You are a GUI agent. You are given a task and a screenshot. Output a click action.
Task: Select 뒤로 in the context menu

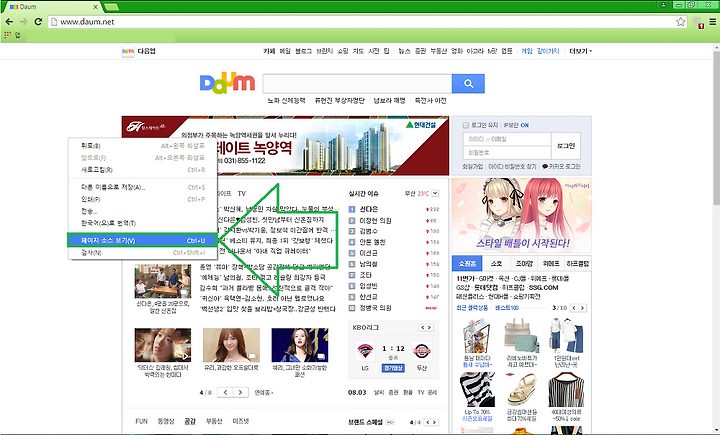coord(142,146)
